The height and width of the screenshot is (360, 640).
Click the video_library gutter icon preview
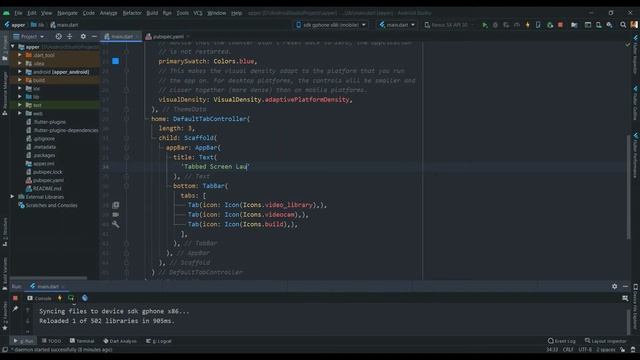point(116,205)
